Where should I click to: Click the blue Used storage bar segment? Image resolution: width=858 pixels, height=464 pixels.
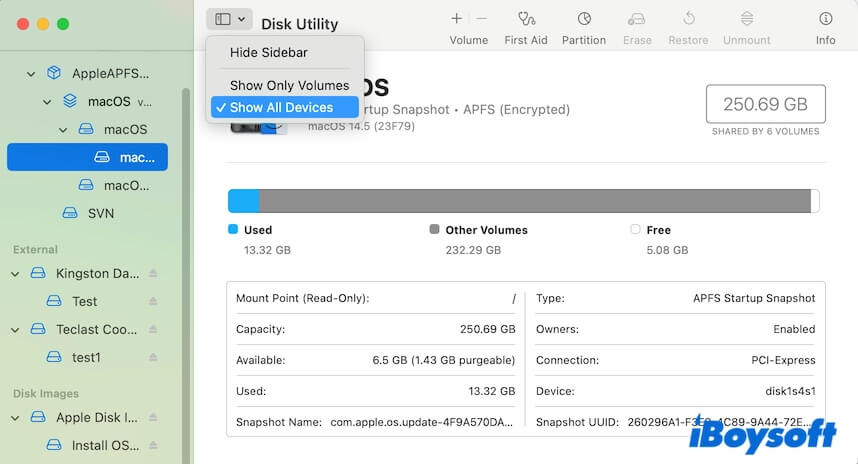pyautogui.click(x=243, y=201)
